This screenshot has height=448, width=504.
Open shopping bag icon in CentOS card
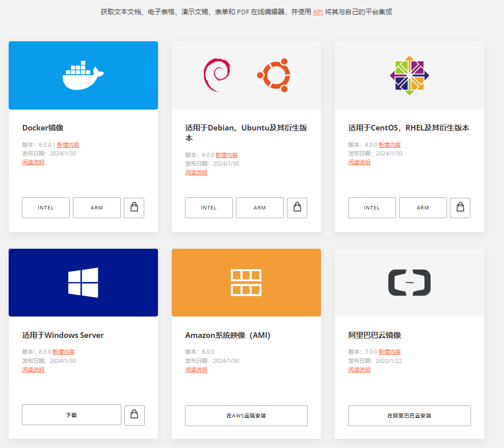[460, 207]
